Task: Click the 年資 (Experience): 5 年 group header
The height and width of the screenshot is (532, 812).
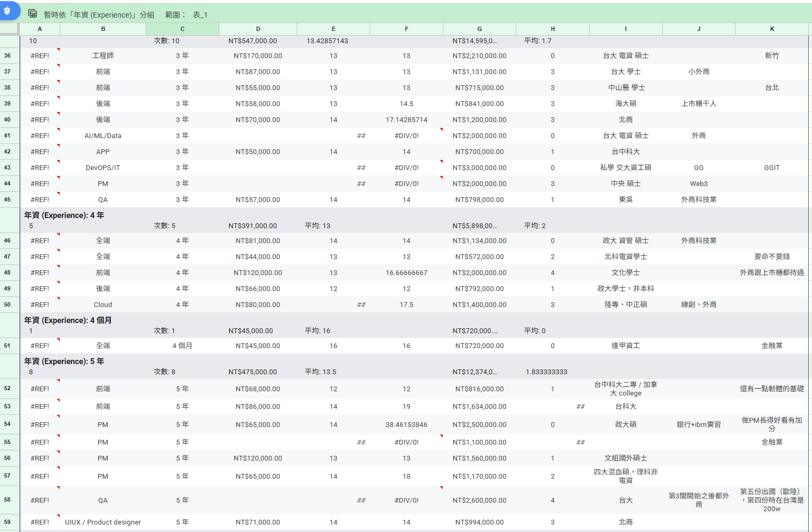Action: (64, 361)
